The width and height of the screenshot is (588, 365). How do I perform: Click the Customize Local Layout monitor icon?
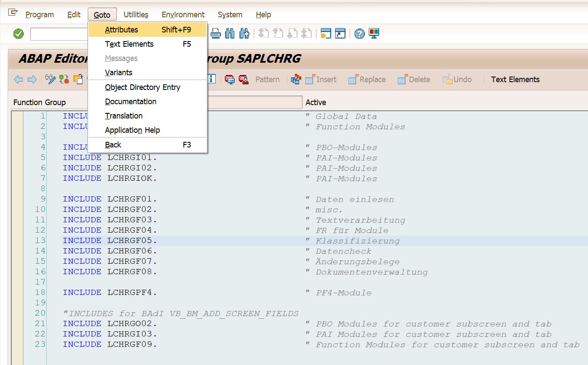(374, 33)
